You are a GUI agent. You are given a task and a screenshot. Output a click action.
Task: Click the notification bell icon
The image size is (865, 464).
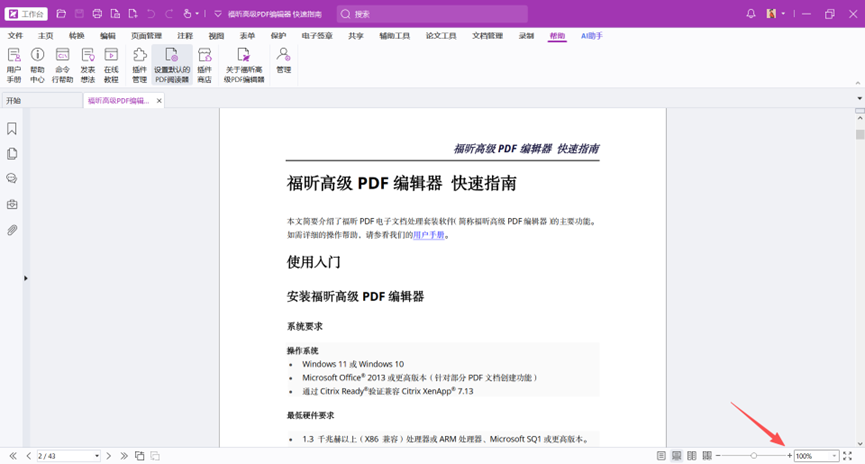pyautogui.click(x=751, y=14)
